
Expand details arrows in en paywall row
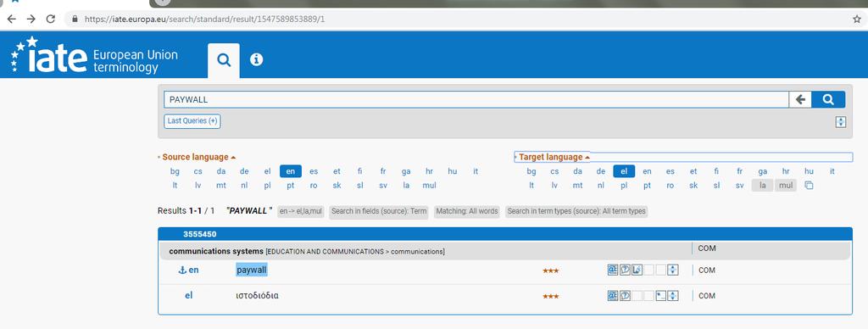click(x=673, y=270)
